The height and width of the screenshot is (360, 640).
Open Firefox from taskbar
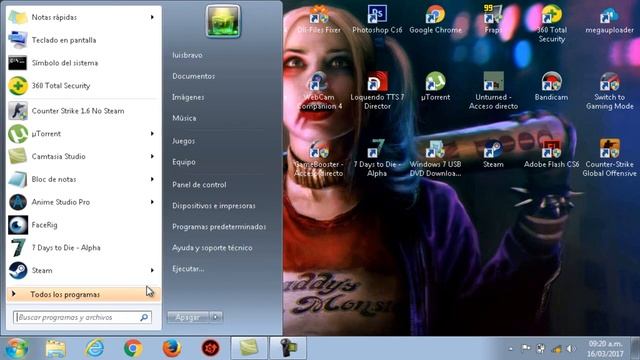tap(172, 348)
